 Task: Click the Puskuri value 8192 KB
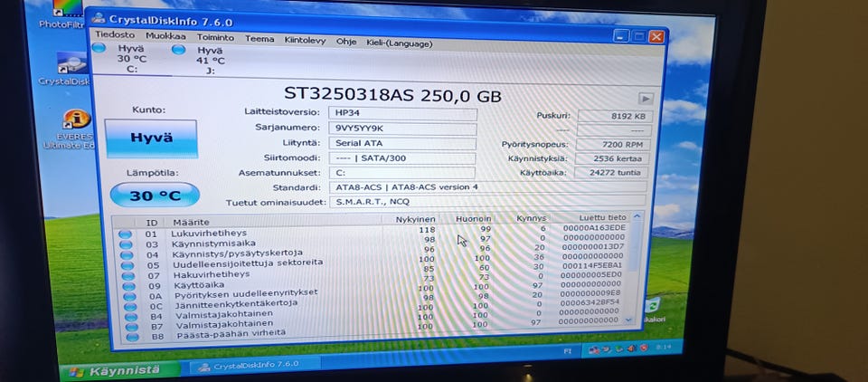pyautogui.click(x=614, y=117)
